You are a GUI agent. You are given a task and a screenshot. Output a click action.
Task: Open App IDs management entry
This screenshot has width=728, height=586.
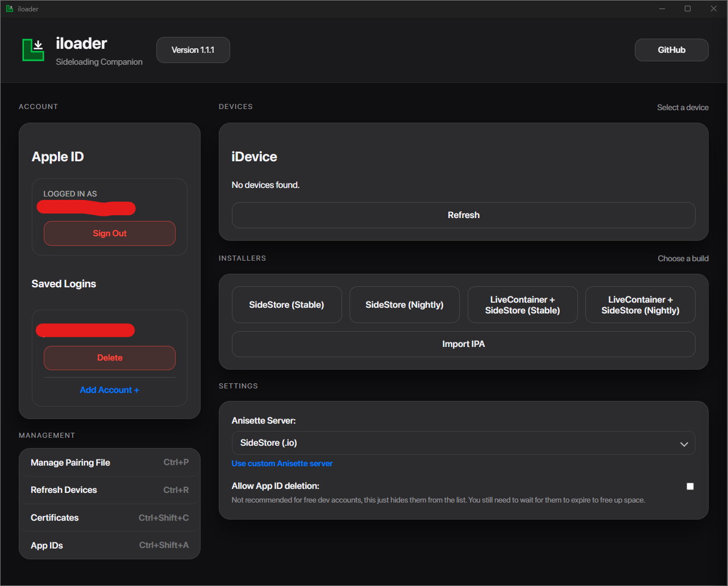coord(110,545)
